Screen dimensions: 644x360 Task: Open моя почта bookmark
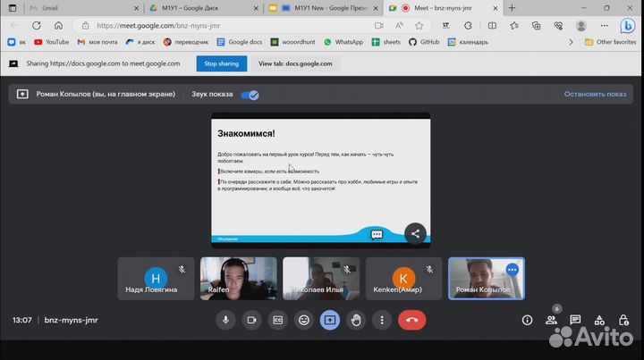pyautogui.click(x=97, y=42)
